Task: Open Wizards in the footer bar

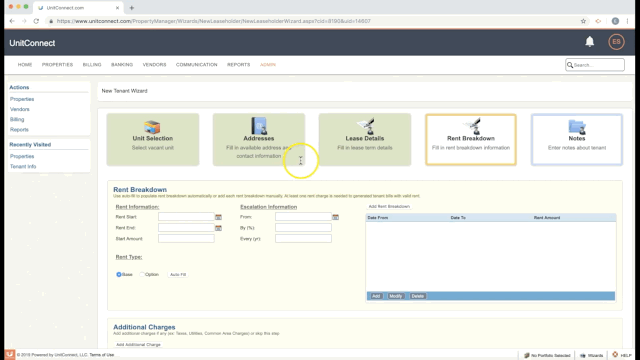Action: (x=591, y=356)
